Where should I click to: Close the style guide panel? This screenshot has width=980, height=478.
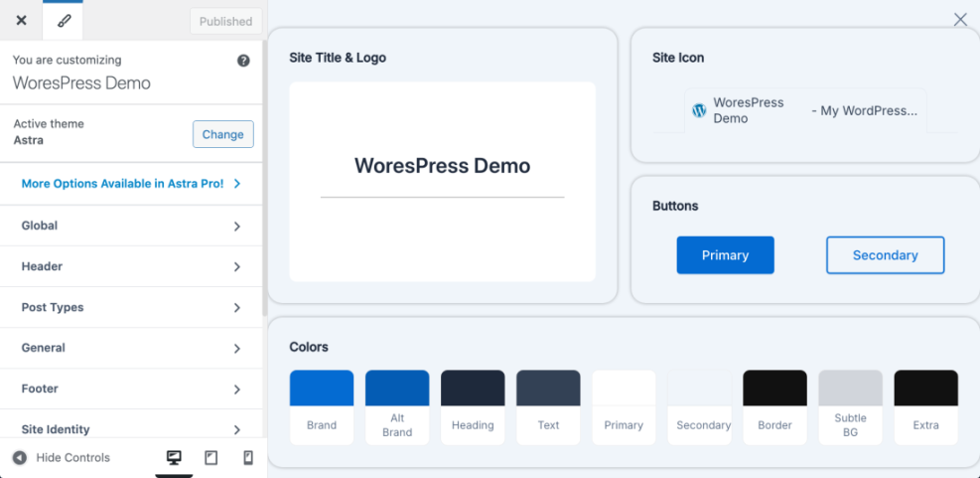960,20
